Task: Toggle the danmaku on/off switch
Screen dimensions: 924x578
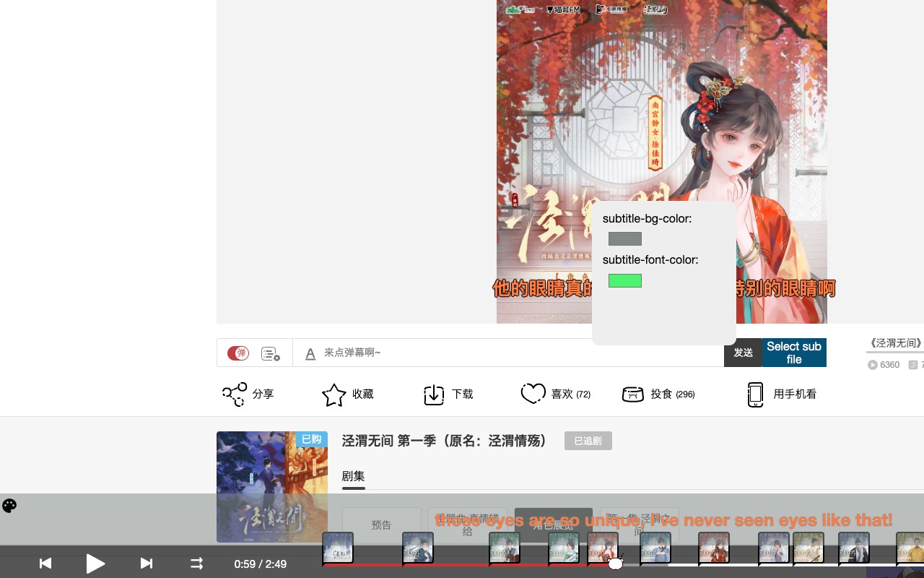Action: click(237, 353)
